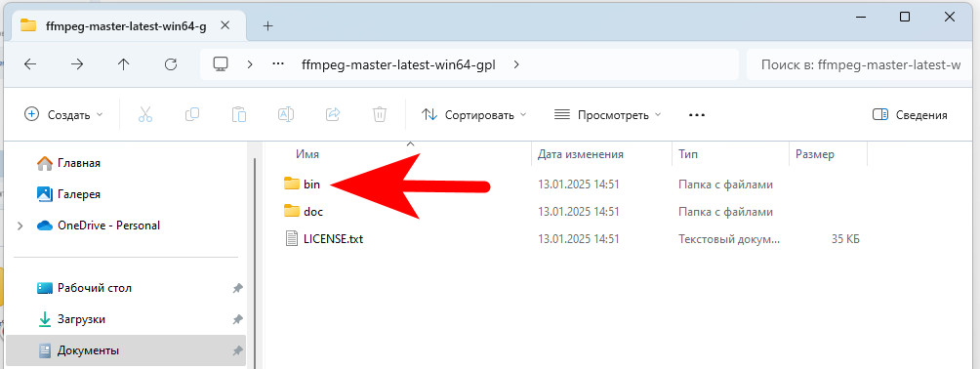Image resolution: width=980 pixels, height=369 pixels.
Task: Click the Share icon in toolbar
Action: 333,114
